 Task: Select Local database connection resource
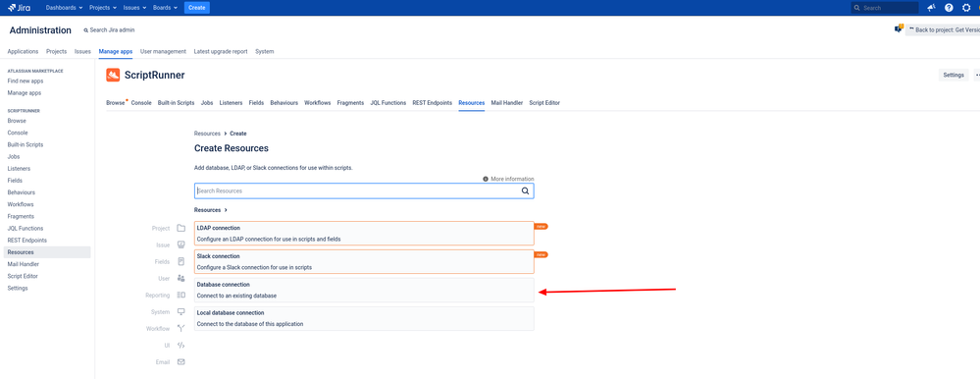pyautogui.click(x=364, y=318)
